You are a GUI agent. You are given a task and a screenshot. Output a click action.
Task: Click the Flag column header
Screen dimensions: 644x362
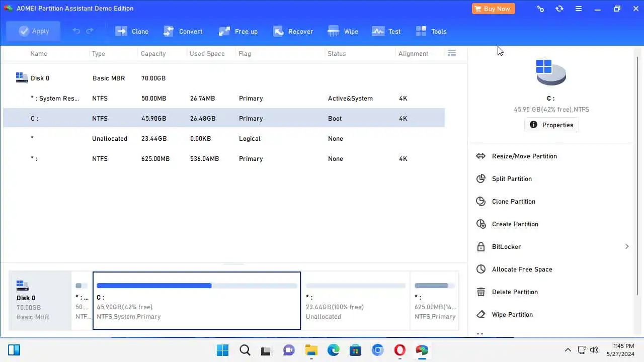(x=245, y=53)
